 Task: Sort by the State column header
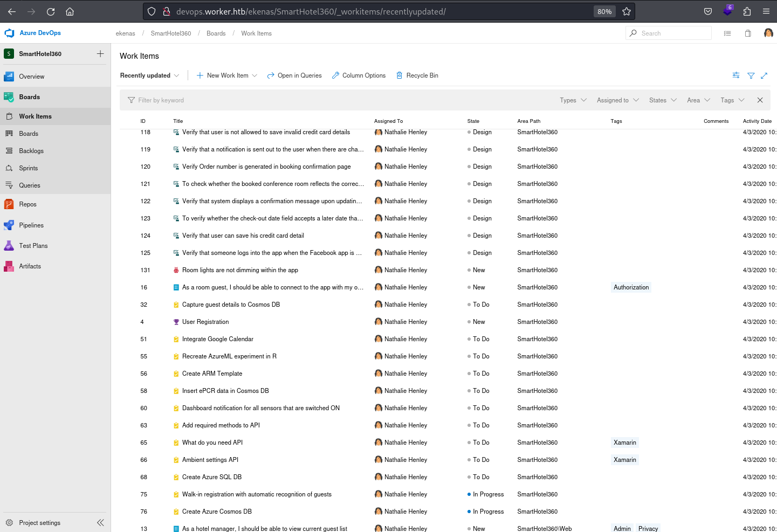[473, 121]
